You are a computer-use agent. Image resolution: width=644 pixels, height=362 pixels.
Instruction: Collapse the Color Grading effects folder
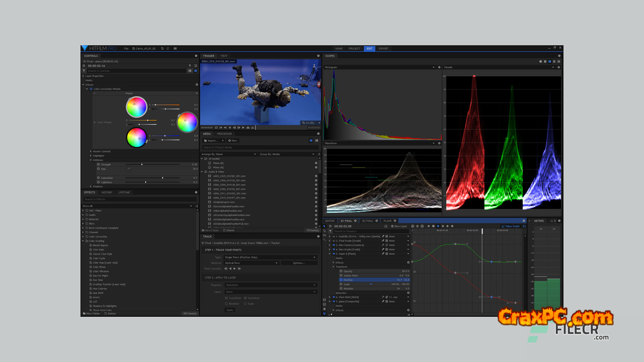point(84,241)
